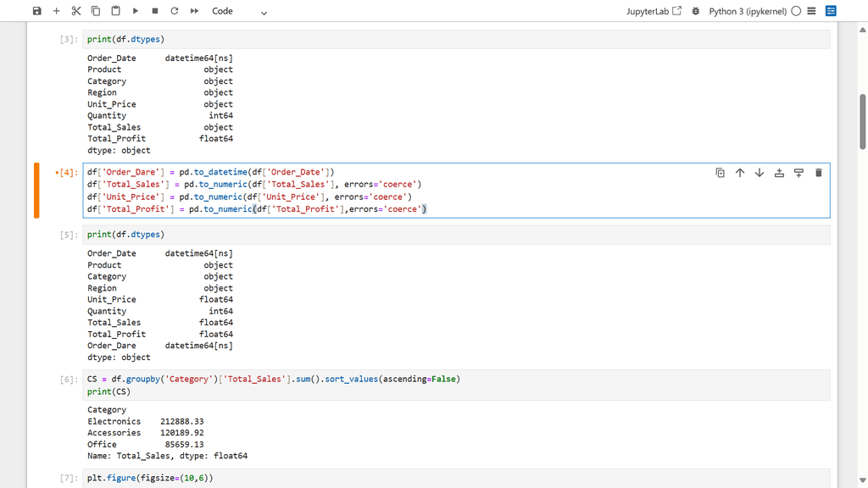Move the active cell up
The width and height of the screenshot is (868, 488).
(x=740, y=173)
